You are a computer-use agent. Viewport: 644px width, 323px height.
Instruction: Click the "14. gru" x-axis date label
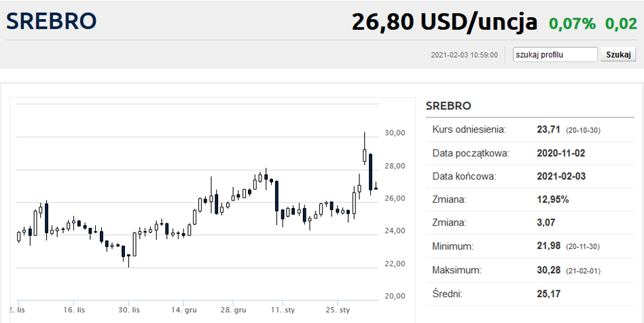[x=183, y=310]
